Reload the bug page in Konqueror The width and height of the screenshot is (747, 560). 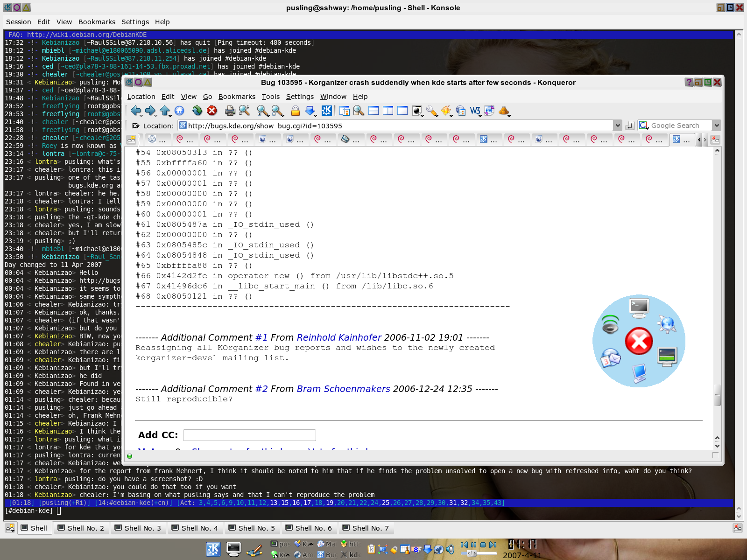(197, 111)
